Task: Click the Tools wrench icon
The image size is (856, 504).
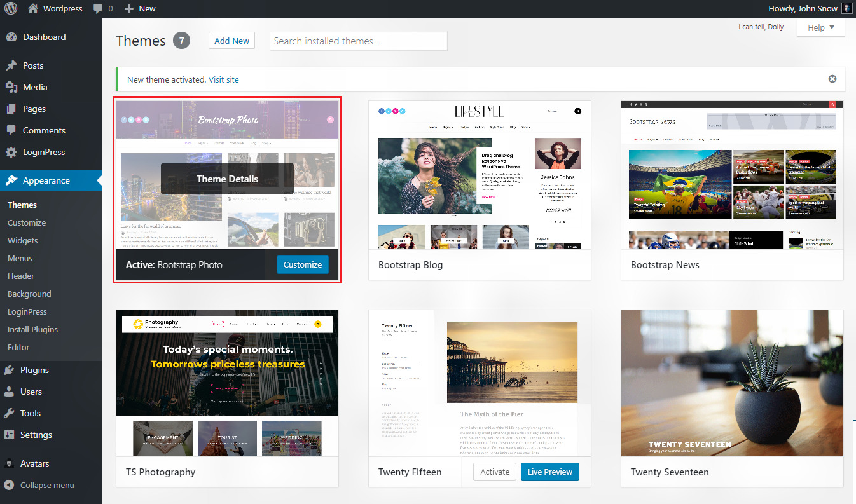Action: pos(10,413)
